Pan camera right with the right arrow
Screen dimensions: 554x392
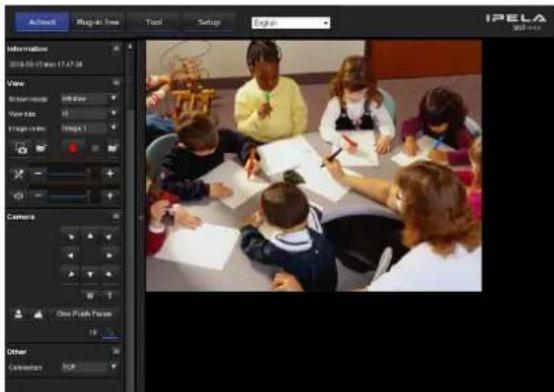(x=110, y=255)
